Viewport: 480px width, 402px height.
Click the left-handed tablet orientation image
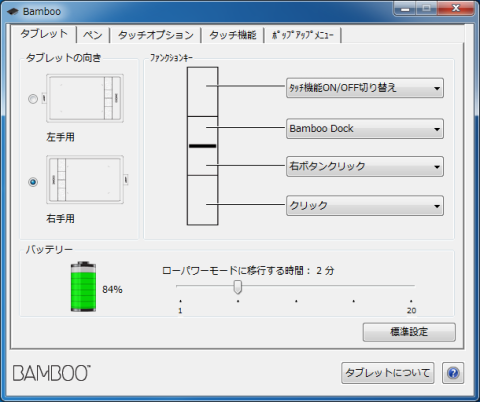pyautogui.click(x=83, y=98)
